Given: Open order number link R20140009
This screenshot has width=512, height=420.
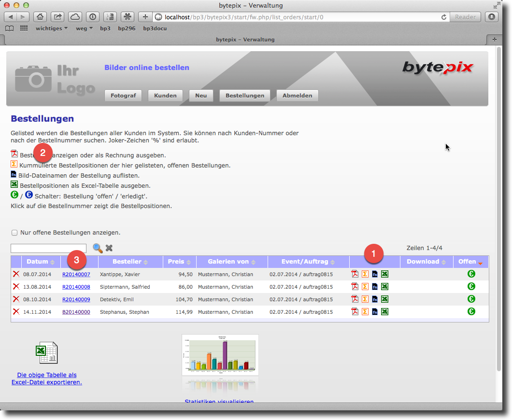Looking at the screenshot, I should [x=76, y=299].
